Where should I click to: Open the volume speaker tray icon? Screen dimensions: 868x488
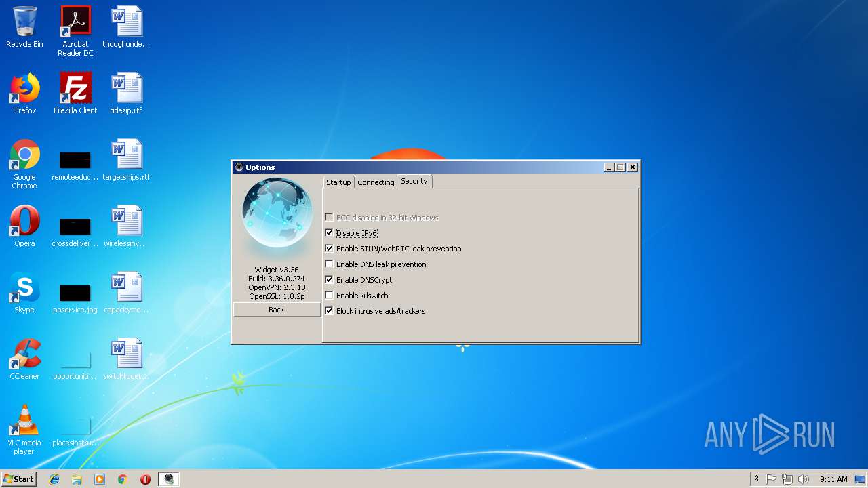pyautogui.click(x=804, y=479)
